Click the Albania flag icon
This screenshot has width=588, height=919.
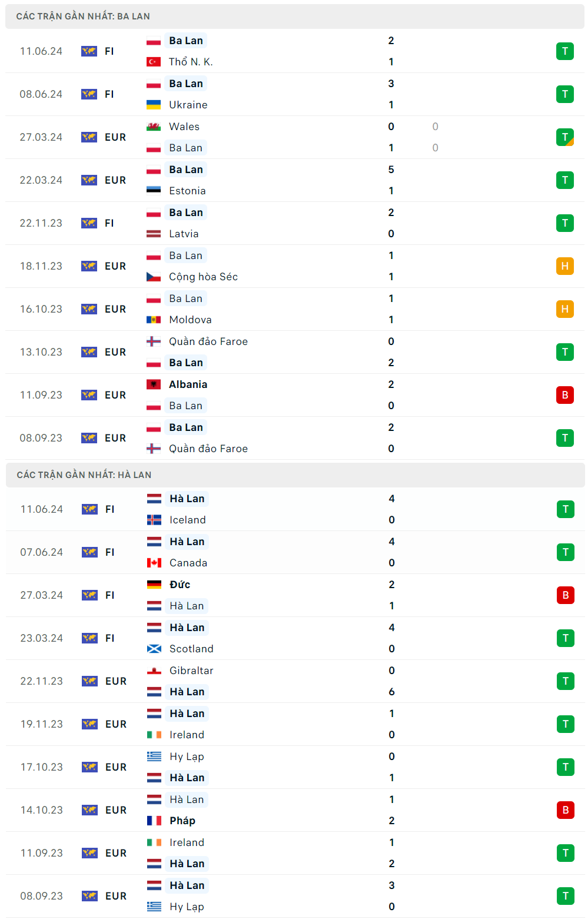154,384
